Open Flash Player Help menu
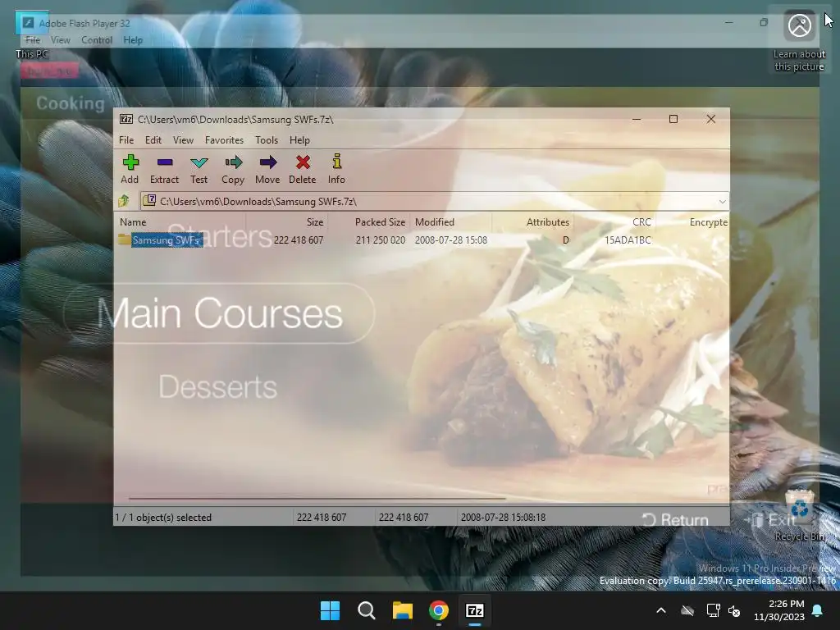The height and width of the screenshot is (630, 840). coord(133,39)
